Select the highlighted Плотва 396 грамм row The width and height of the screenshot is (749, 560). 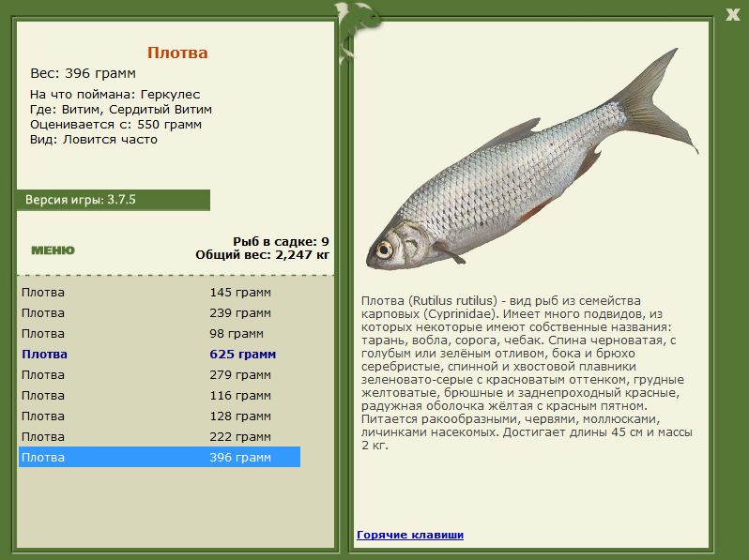click(x=159, y=457)
